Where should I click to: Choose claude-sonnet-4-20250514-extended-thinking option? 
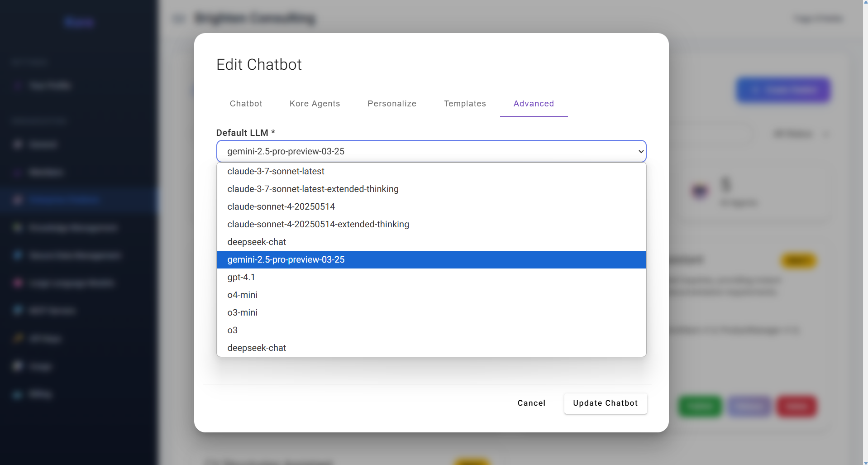(431, 224)
